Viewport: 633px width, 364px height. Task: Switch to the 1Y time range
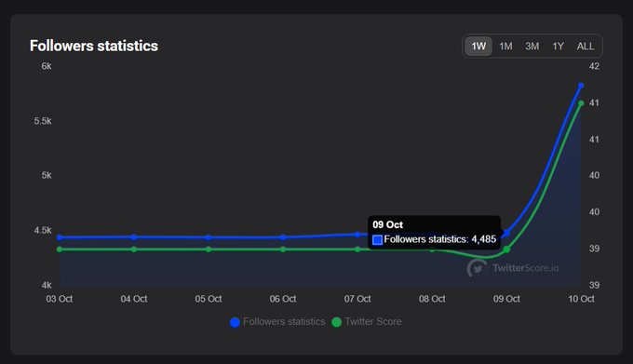558,46
